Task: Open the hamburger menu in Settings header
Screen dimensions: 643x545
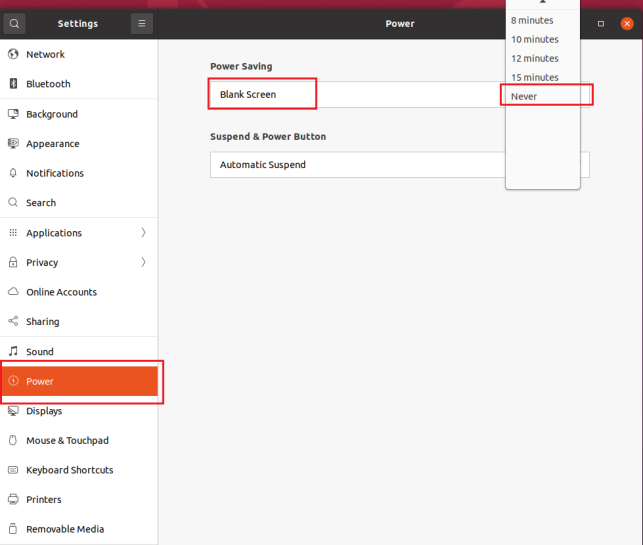Action: pos(142,23)
